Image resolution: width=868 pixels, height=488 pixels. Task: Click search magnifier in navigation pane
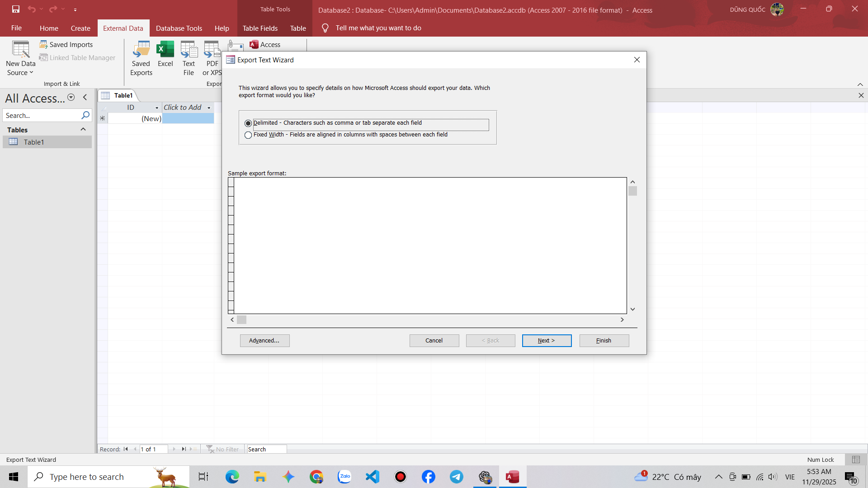pos(85,115)
